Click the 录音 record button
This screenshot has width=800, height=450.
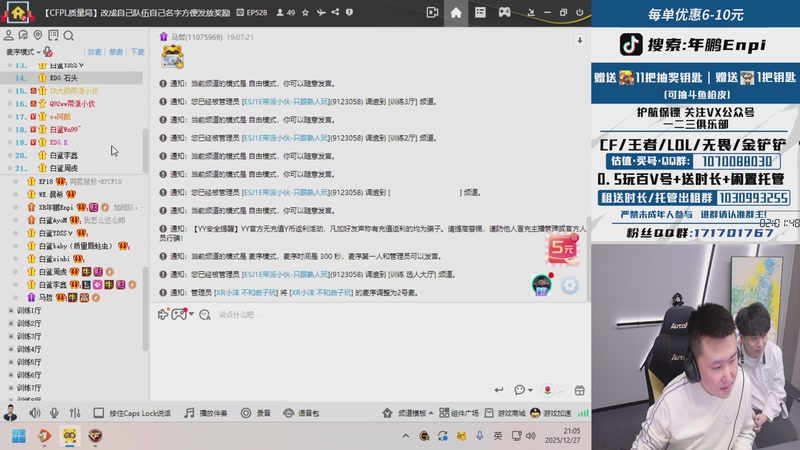tap(256, 413)
